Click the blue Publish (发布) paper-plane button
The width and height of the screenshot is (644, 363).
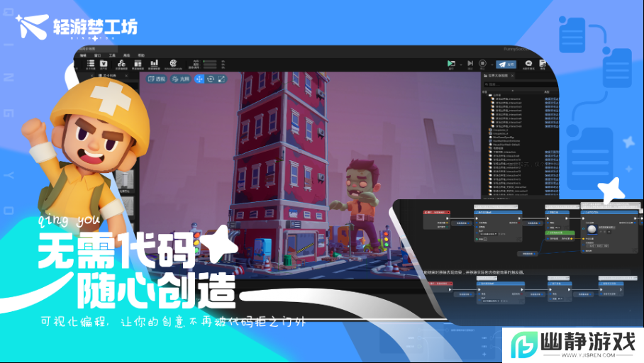pyautogui.click(x=507, y=64)
